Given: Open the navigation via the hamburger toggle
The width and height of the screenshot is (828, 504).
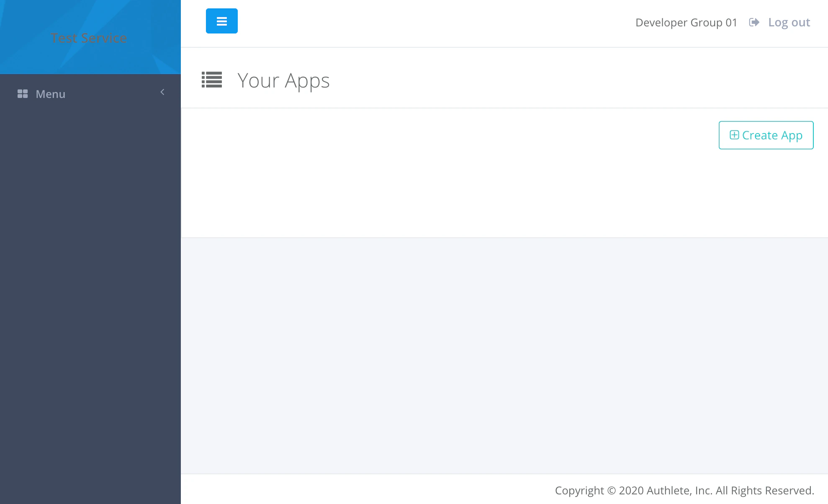Looking at the screenshot, I should [x=221, y=21].
